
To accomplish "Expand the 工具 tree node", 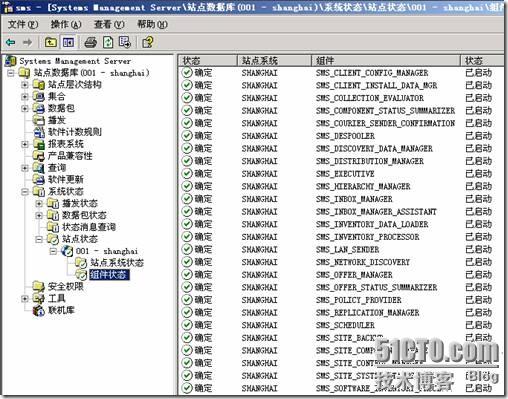I will pyautogui.click(x=25, y=298).
